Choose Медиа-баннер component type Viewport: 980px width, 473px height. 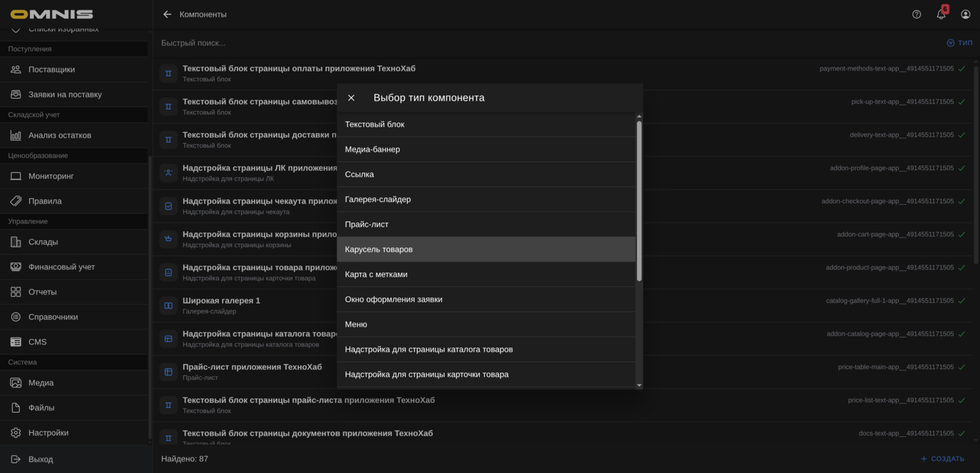[x=372, y=149]
